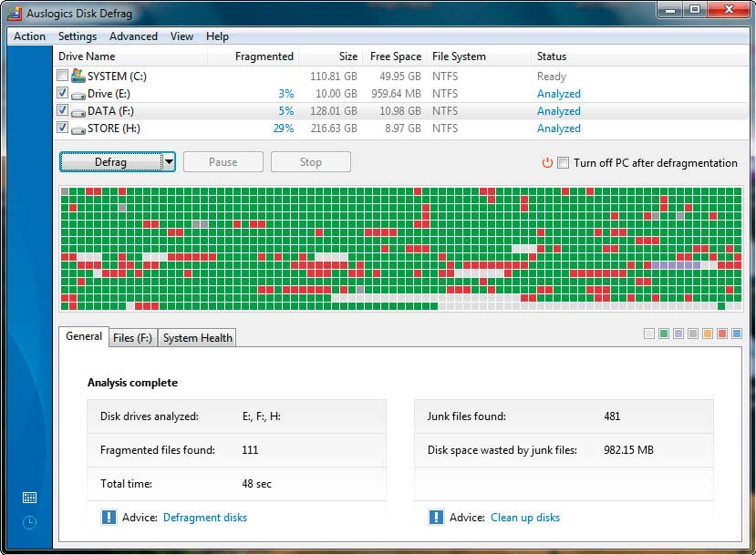Select the 982.15 MB wasted space value
This screenshot has width=756, height=555.
tap(628, 450)
